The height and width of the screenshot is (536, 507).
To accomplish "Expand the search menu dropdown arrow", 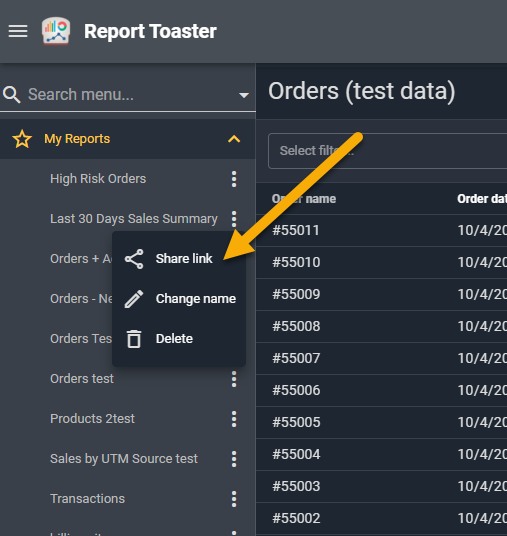I will click(x=244, y=95).
